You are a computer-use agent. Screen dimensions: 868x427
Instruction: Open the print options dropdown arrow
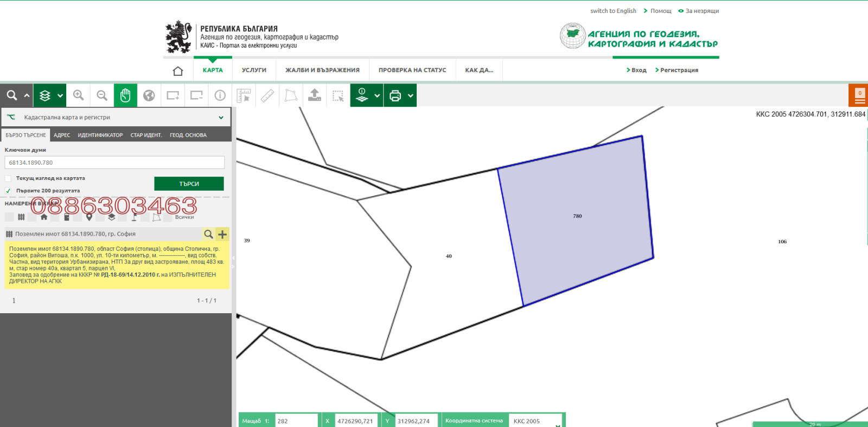(x=411, y=96)
